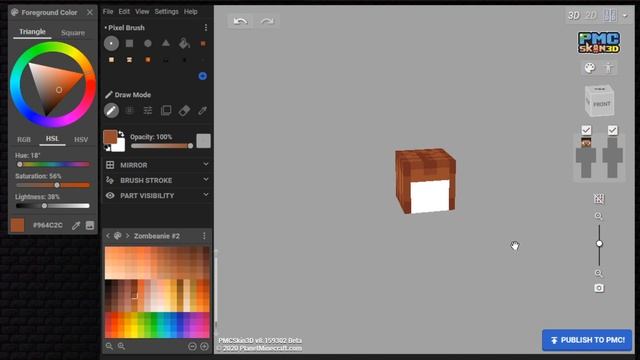Select the RGB color mode tab
The height and width of the screenshot is (360, 640).
pyautogui.click(x=24, y=140)
